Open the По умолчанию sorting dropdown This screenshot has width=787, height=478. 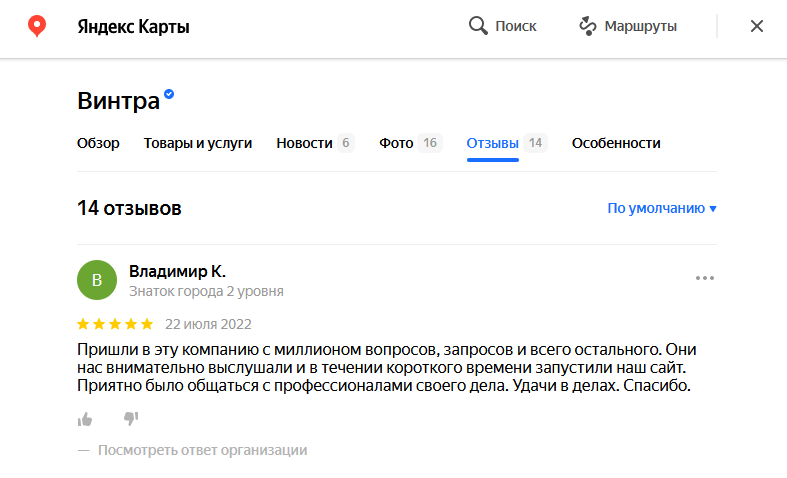click(x=662, y=208)
